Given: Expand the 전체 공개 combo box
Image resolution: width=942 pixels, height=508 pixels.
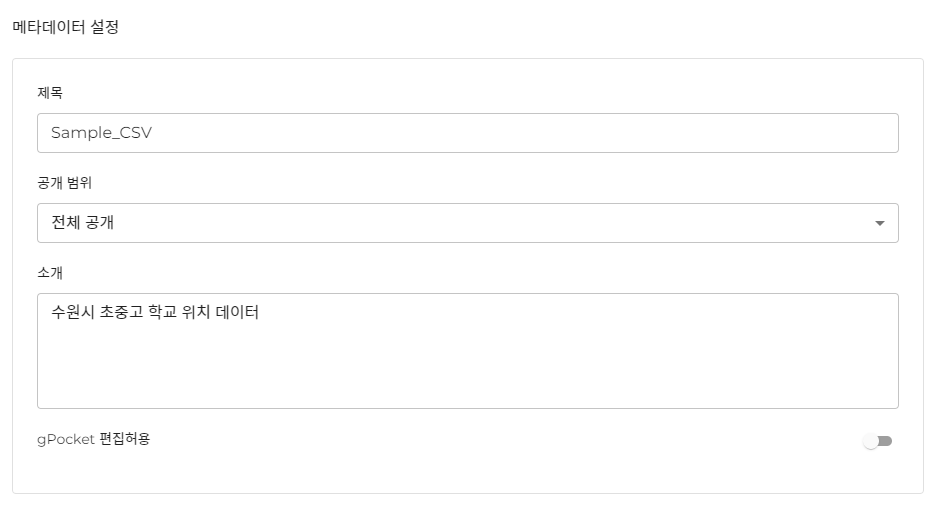Looking at the screenshot, I should tap(467, 223).
